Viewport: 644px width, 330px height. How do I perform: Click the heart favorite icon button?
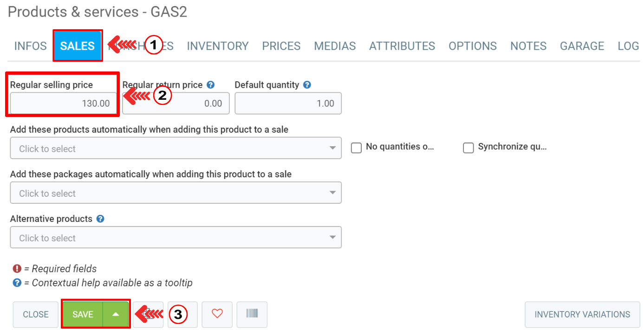point(217,314)
